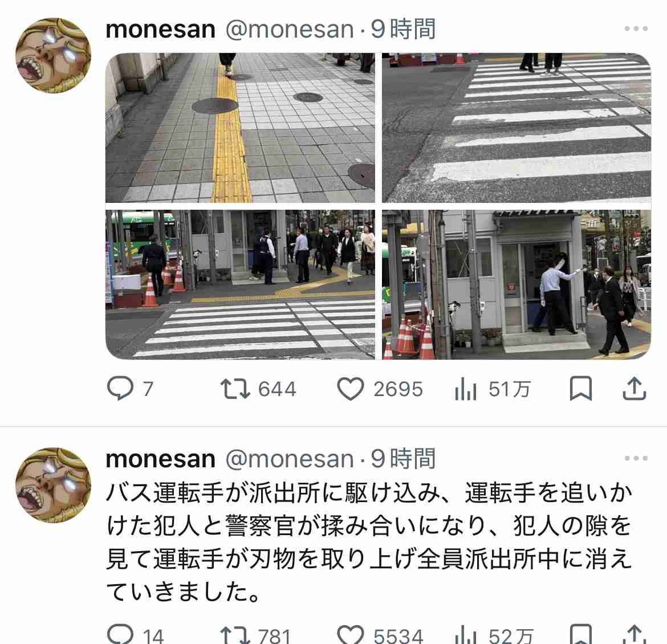Open the photo of pedestrians near police box
This screenshot has height=644, width=667.
pos(240,284)
